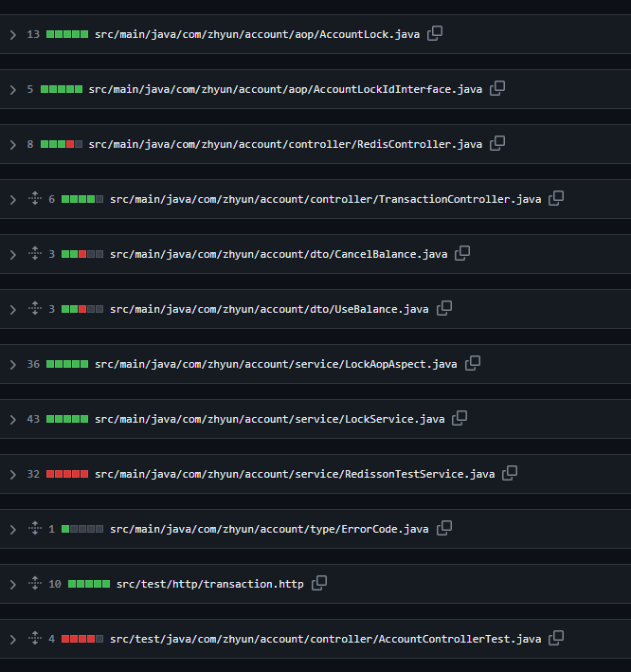Expand the LockService.java diff chevron
This screenshot has height=672, width=631.
pos(13,420)
